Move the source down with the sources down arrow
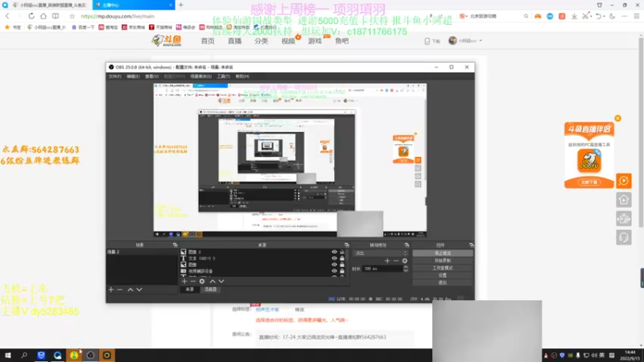The image size is (644, 362). [221, 282]
